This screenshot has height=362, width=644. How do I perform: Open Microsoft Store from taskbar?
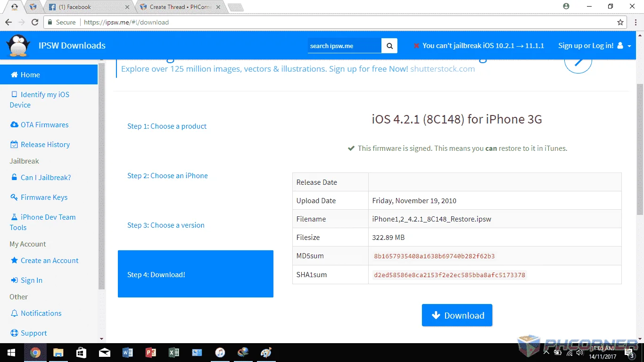tap(81, 353)
